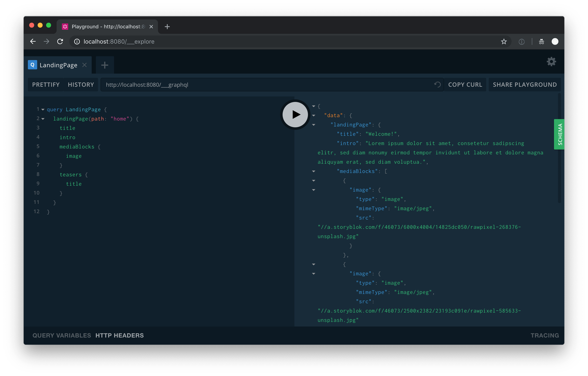This screenshot has width=588, height=376.
Task: Open a new browser tab
Action: click(x=167, y=27)
